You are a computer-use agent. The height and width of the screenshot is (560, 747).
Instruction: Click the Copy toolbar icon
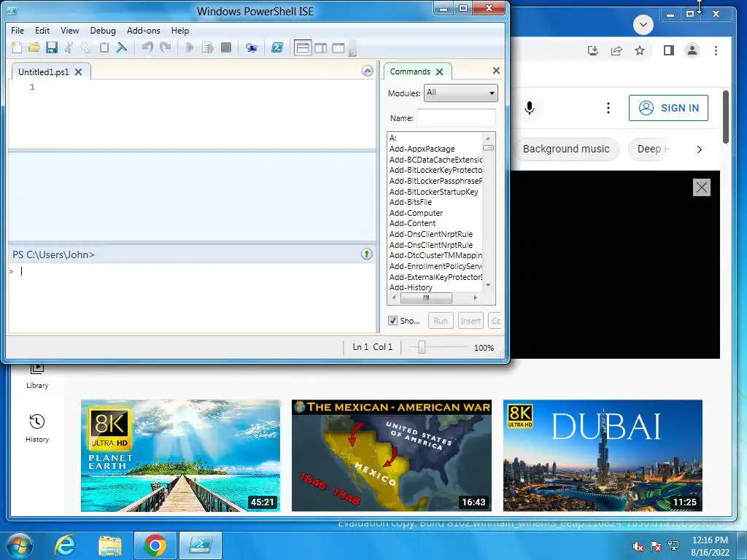coord(86,47)
